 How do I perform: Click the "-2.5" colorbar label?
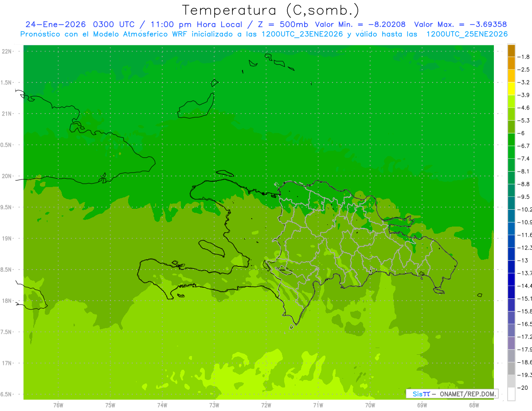524,70
